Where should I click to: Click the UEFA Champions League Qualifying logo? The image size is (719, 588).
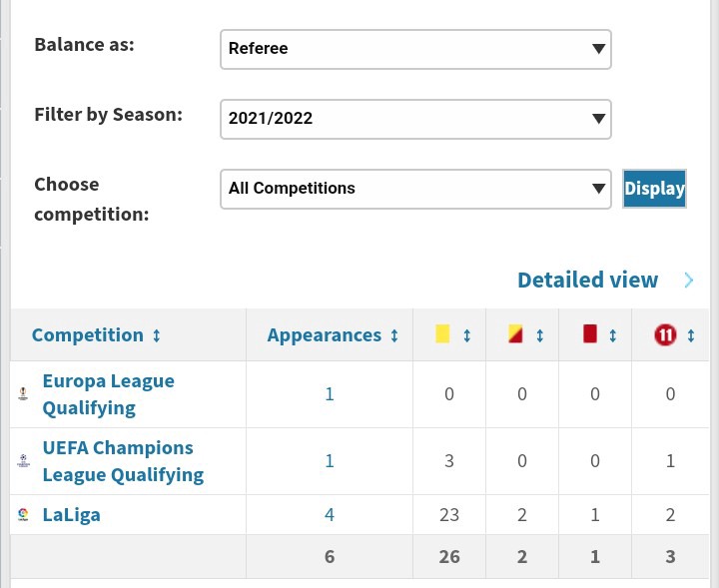[x=23, y=460]
